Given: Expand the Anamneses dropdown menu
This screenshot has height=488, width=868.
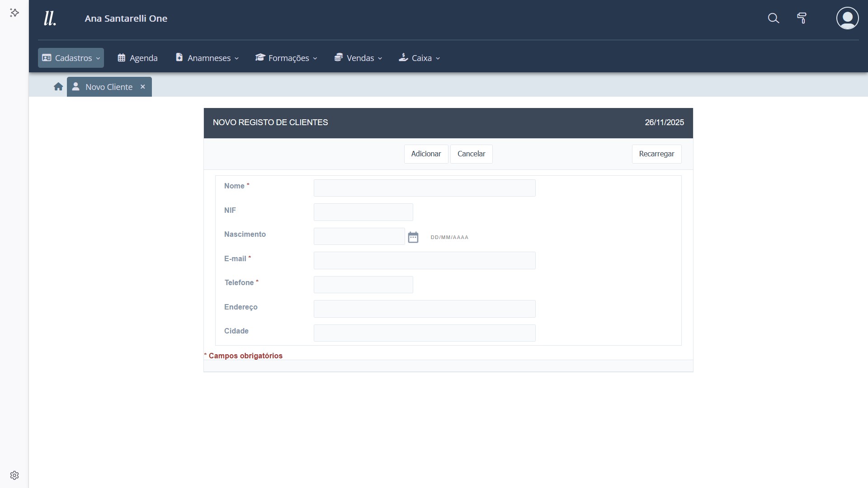Looking at the screenshot, I should pyautogui.click(x=207, y=58).
